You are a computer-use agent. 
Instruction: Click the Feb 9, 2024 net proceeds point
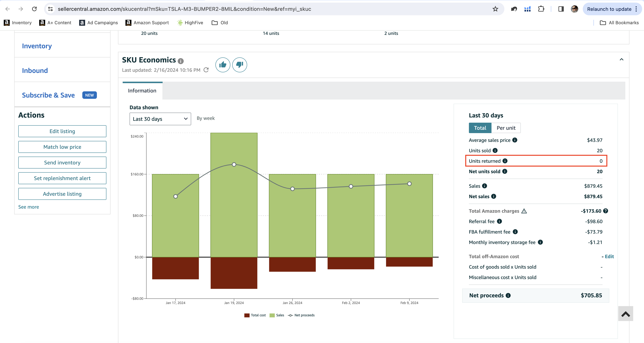[x=409, y=184]
